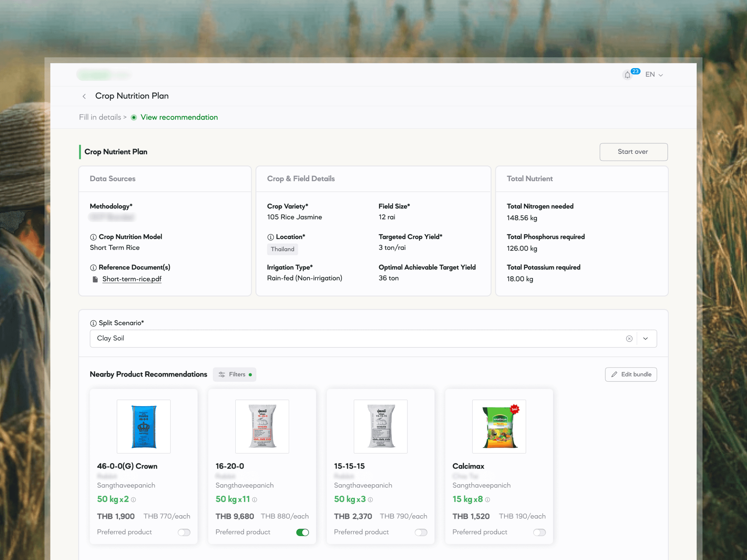
Task: Click info icon next to 15 kg x8
Action: [x=488, y=500]
